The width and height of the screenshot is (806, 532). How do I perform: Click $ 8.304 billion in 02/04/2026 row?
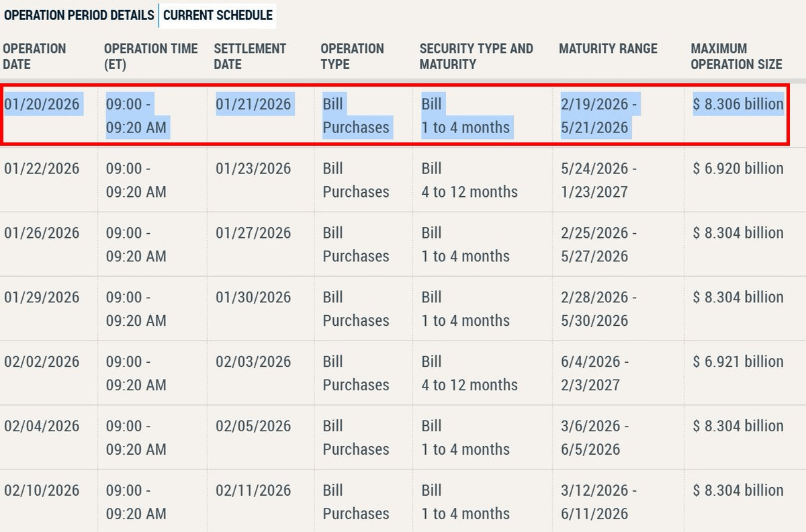pos(738,427)
